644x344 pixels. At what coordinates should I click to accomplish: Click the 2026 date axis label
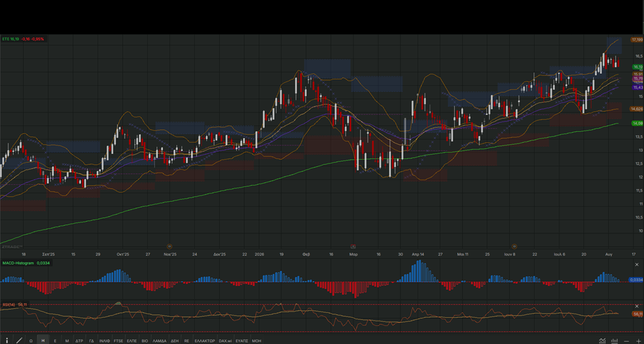260,254
